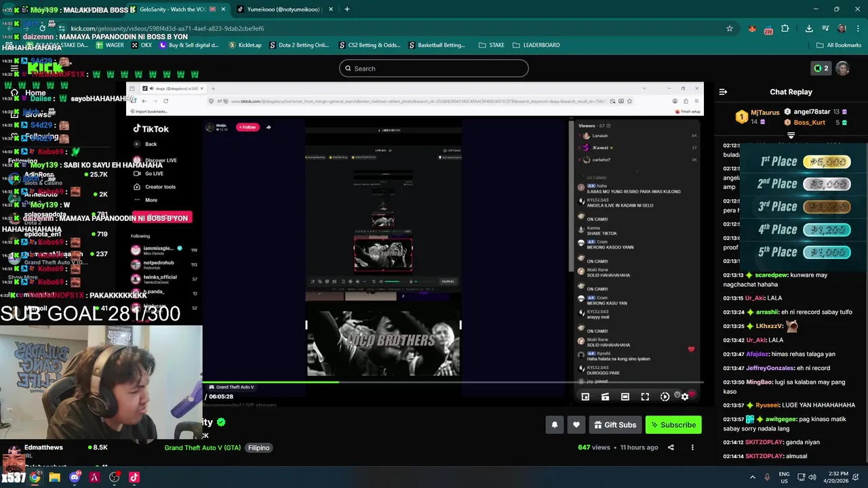
Task: Click username SKITZOPLAY on the ganda niyan message
Action: (764, 442)
